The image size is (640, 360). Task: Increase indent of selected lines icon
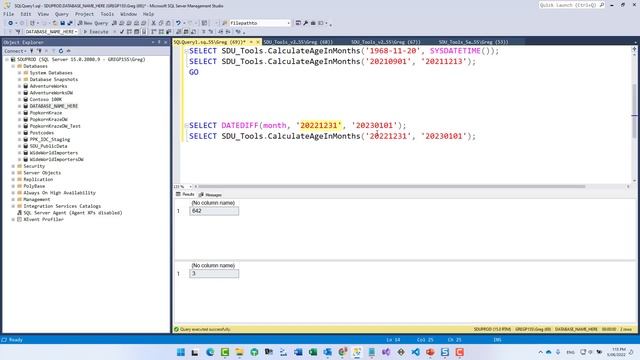[228, 31]
